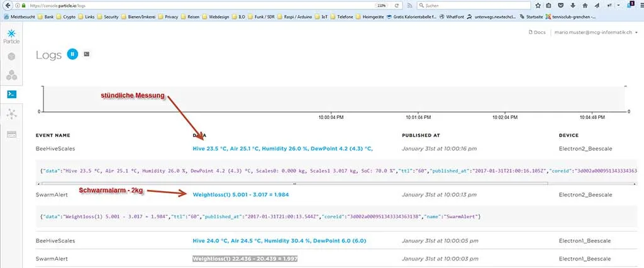Click the EVENT NAME column header

tap(53, 135)
